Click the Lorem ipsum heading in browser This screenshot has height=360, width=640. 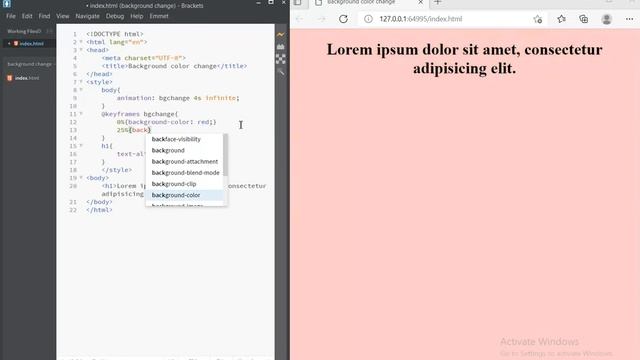(464, 59)
